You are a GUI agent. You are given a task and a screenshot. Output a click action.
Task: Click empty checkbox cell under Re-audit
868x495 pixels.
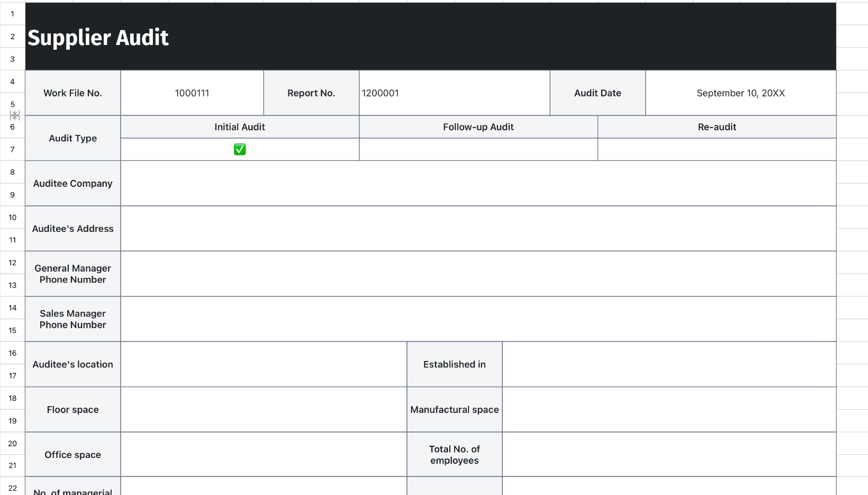click(x=717, y=149)
